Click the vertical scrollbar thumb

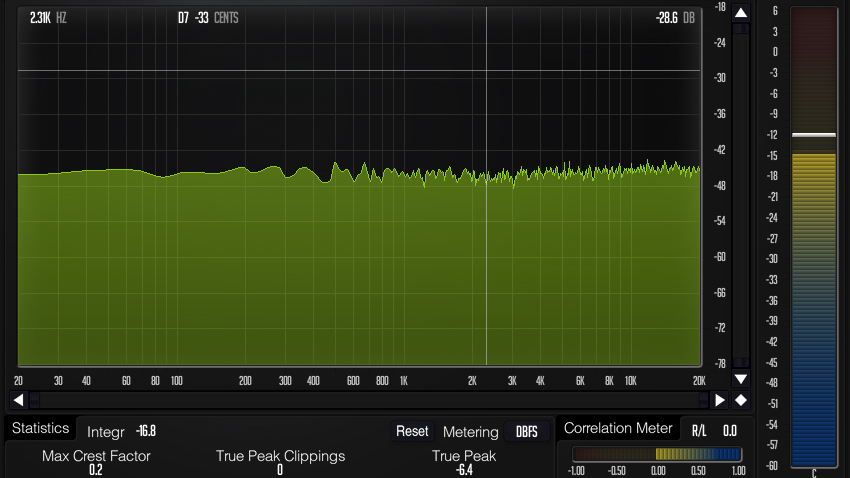(740, 30)
